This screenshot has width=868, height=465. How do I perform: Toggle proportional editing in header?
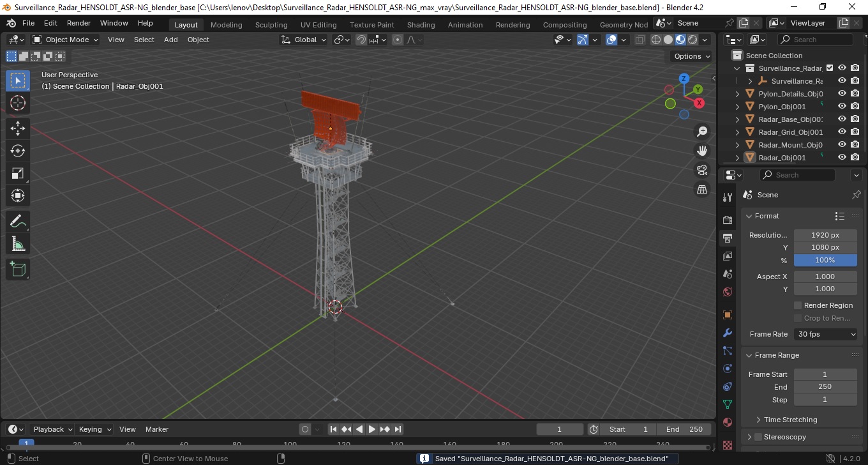point(398,40)
